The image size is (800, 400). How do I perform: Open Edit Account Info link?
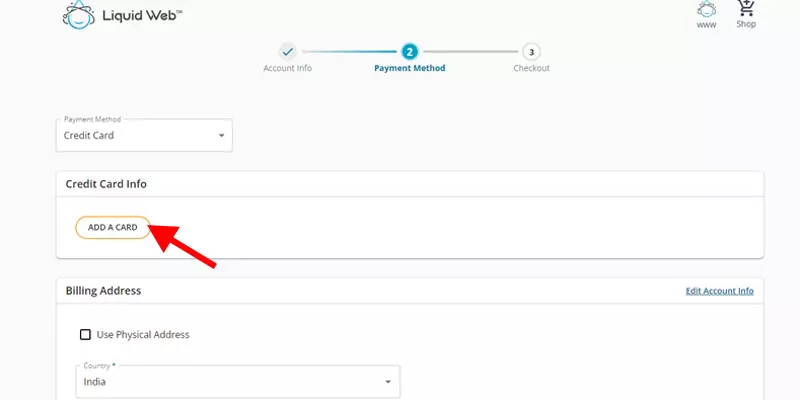coord(719,291)
